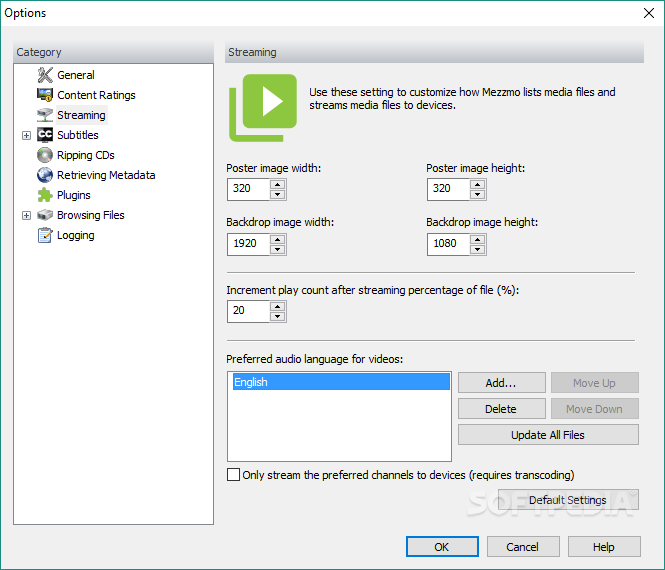
Task: Select the Plugins category label
Action: [x=74, y=195]
